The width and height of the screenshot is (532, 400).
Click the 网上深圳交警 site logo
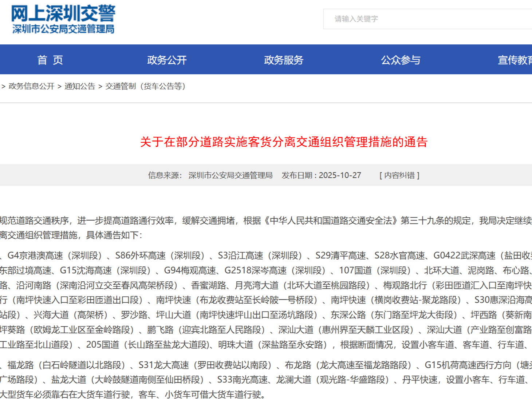pyautogui.click(x=63, y=13)
